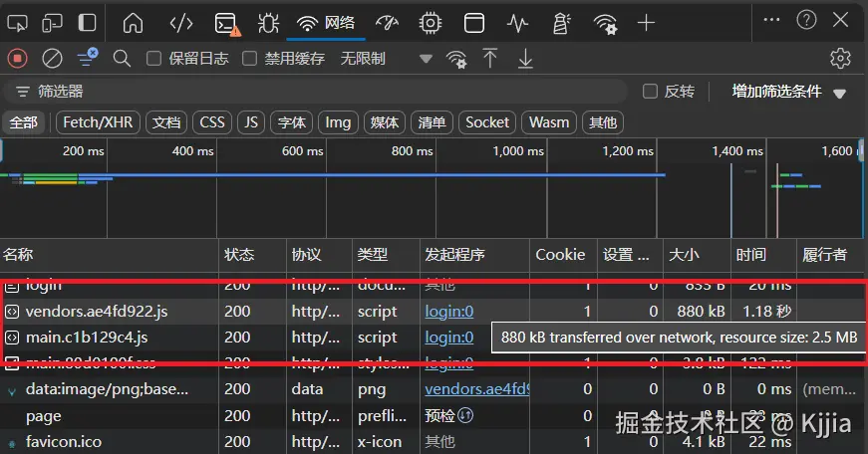This screenshot has height=454, width=868.
Task: Open login:0 initiator link for main.c1b129c4.js
Action: (448, 338)
